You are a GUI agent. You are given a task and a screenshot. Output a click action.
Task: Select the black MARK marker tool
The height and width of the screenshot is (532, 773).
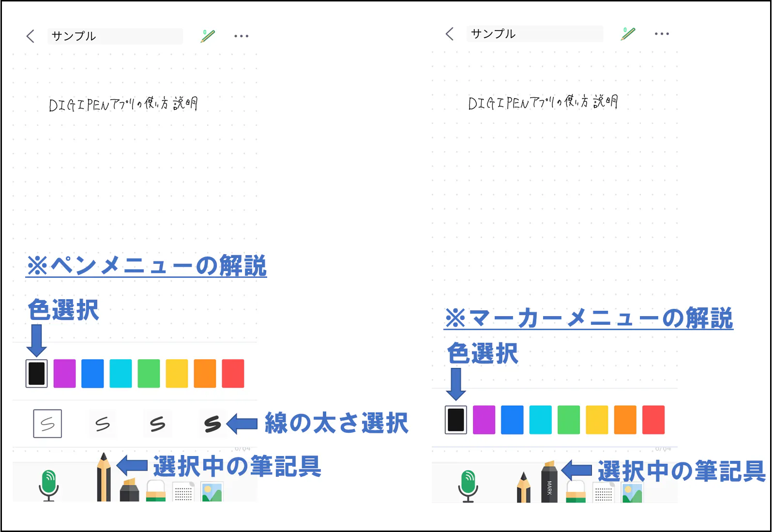tap(549, 483)
